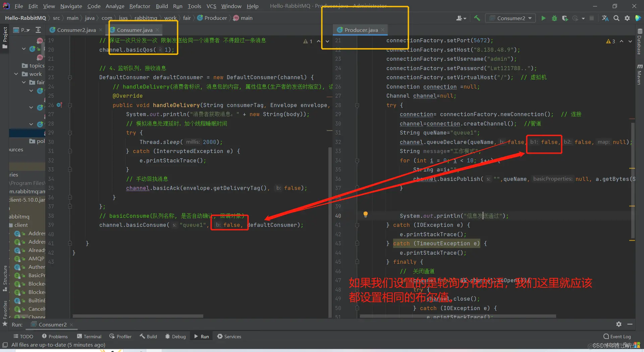Collapse all in the Project panel header
Image resolution: width=644 pixels, height=352 pixels.
[x=38, y=30]
